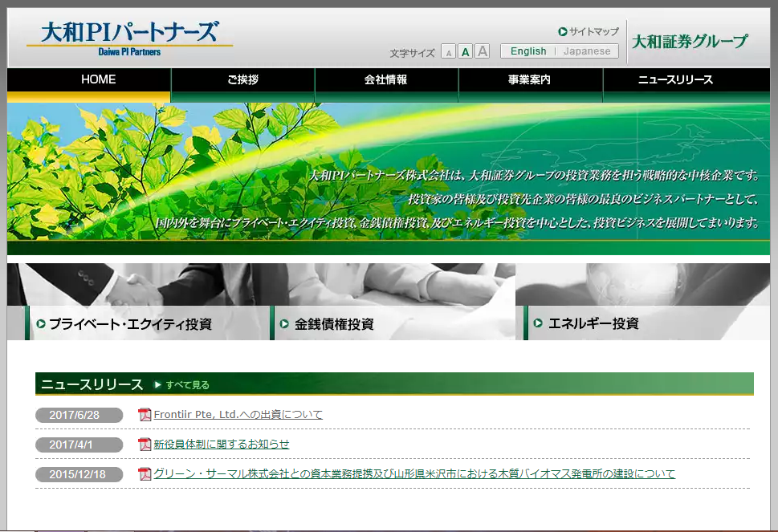This screenshot has width=778, height=532.
Task: Open the 事業案内 menu tab
Action: [531, 85]
